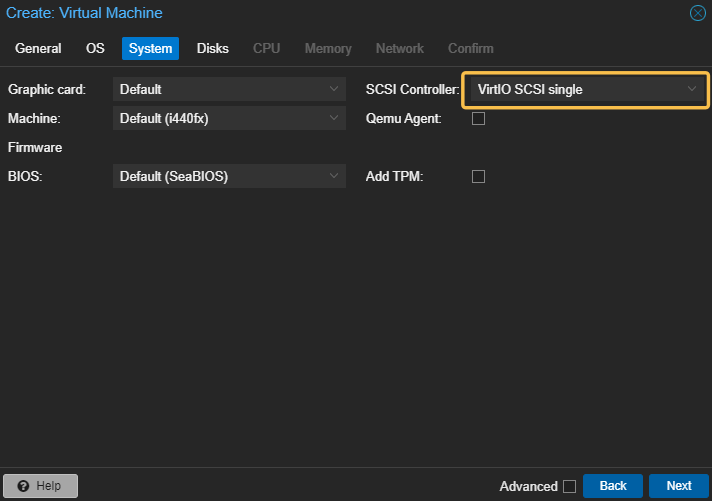Click the Memory tab
Viewport: 712px width, 501px height.
click(x=328, y=48)
